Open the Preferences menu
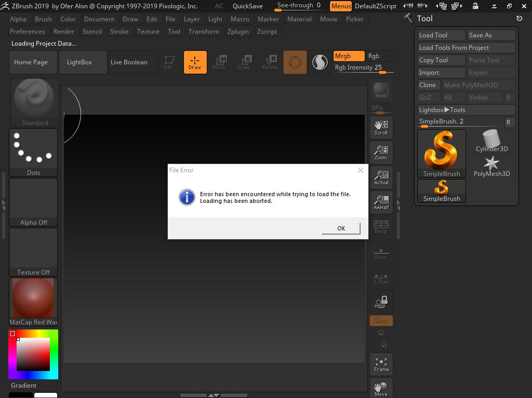Screen dimensions: 532x398 (28, 32)
